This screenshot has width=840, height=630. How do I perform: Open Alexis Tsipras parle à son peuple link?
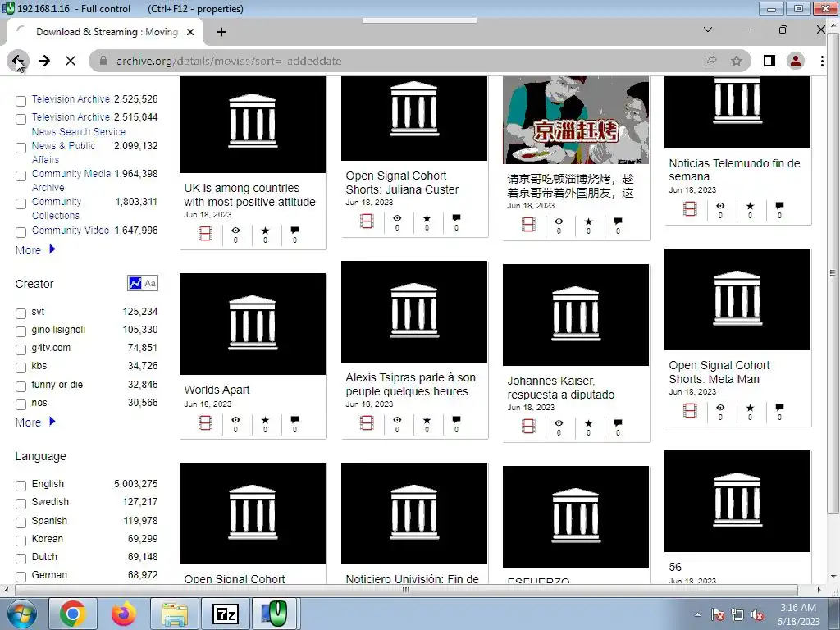pyautogui.click(x=410, y=384)
